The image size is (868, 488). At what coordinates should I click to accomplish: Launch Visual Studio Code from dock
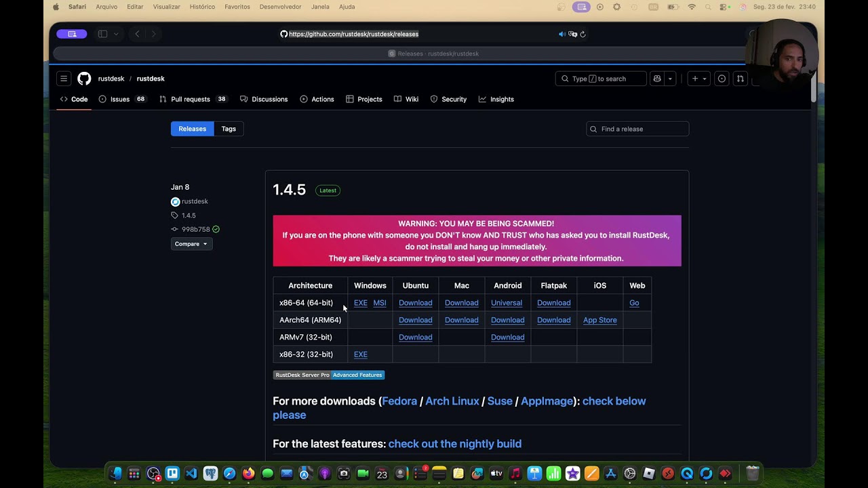[x=191, y=474]
